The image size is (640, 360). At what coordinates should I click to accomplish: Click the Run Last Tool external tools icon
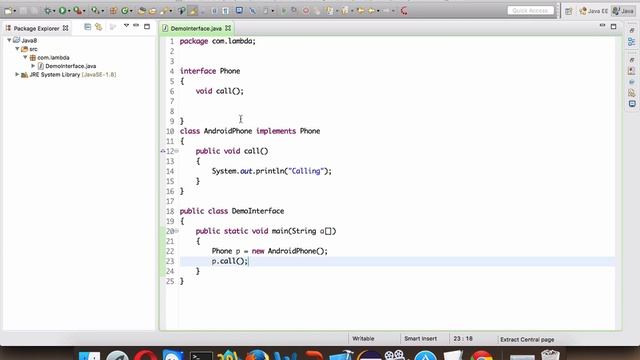pyautogui.click(x=78, y=11)
